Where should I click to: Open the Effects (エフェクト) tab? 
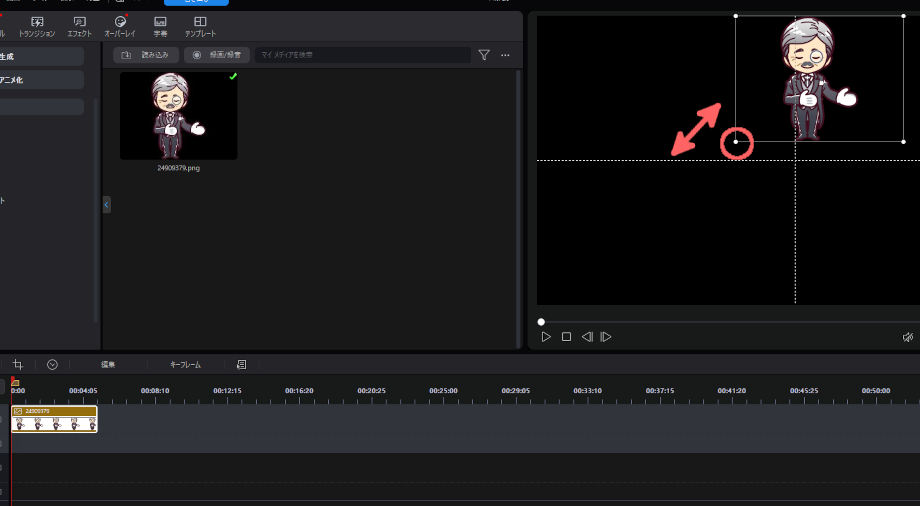click(x=79, y=25)
